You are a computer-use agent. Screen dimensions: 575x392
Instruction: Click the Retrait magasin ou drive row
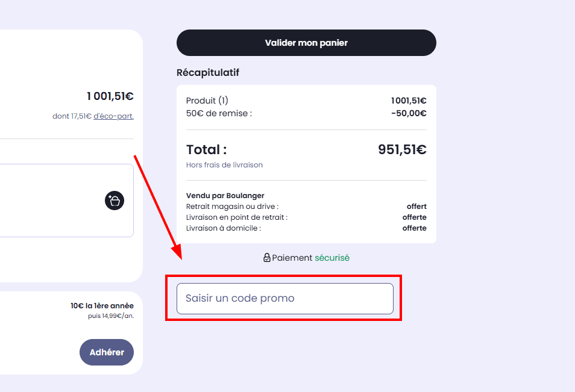click(x=232, y=207)
